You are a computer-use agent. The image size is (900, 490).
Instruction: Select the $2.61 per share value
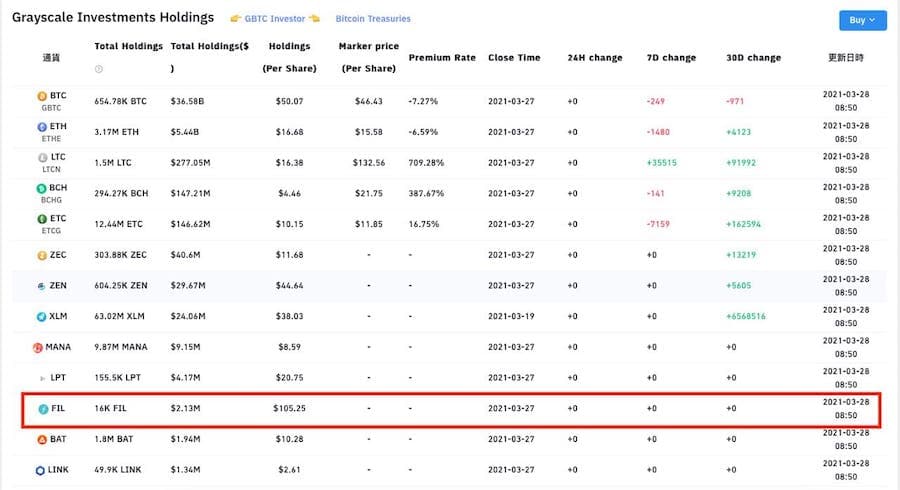pyautogui.click(x=289, y=470)
